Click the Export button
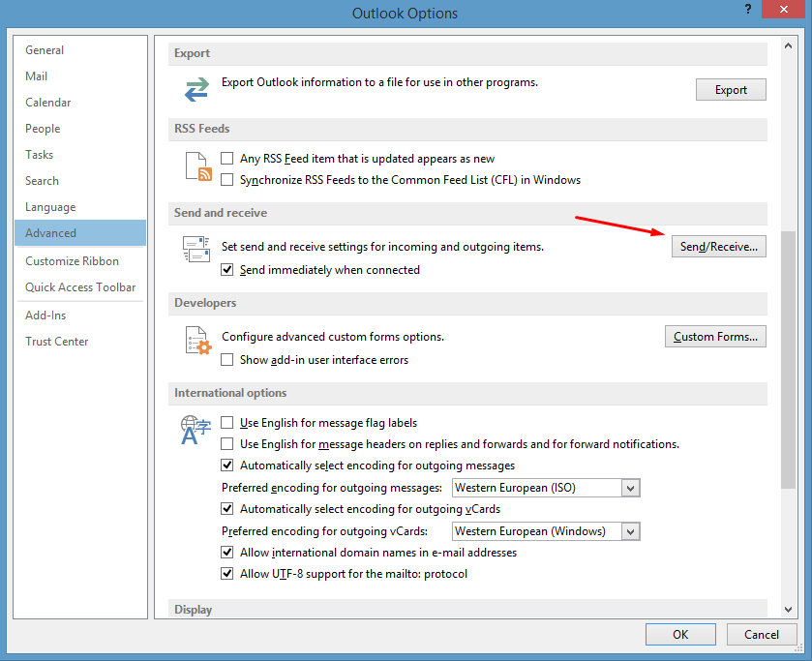This screenshot has height=661, width=812. [731, 90]
